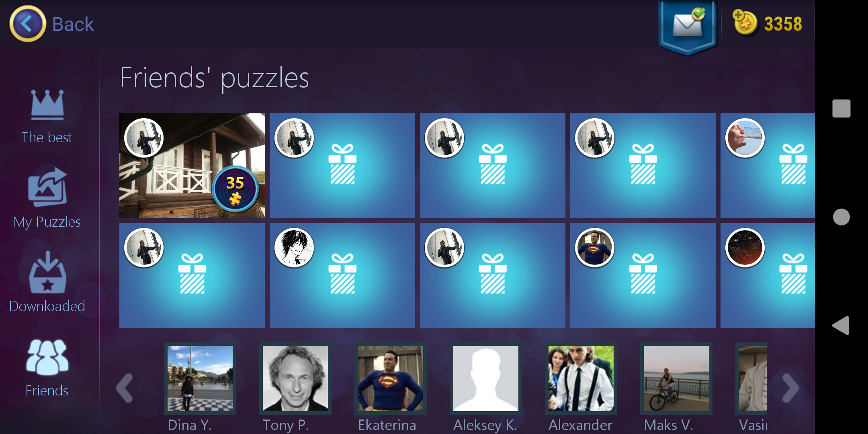The height and width of the screenshot is (434, 868).
Task: Open gift puzzle from Superman avatar friend
Action: 643,276
